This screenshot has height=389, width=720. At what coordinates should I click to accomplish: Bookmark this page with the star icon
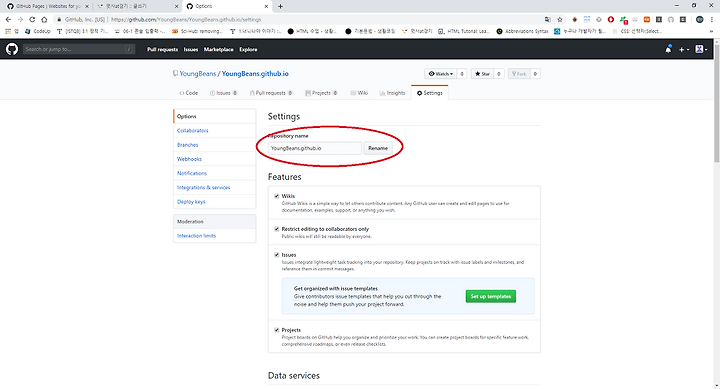[560, 19]
